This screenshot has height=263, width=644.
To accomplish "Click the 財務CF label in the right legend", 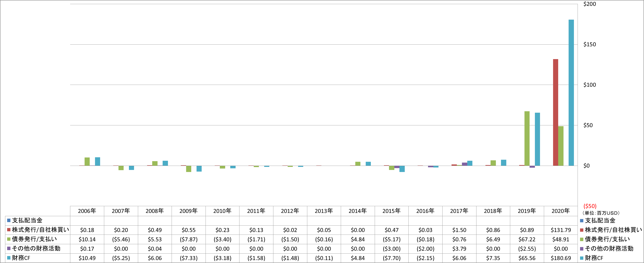I will tap(594, 258).
